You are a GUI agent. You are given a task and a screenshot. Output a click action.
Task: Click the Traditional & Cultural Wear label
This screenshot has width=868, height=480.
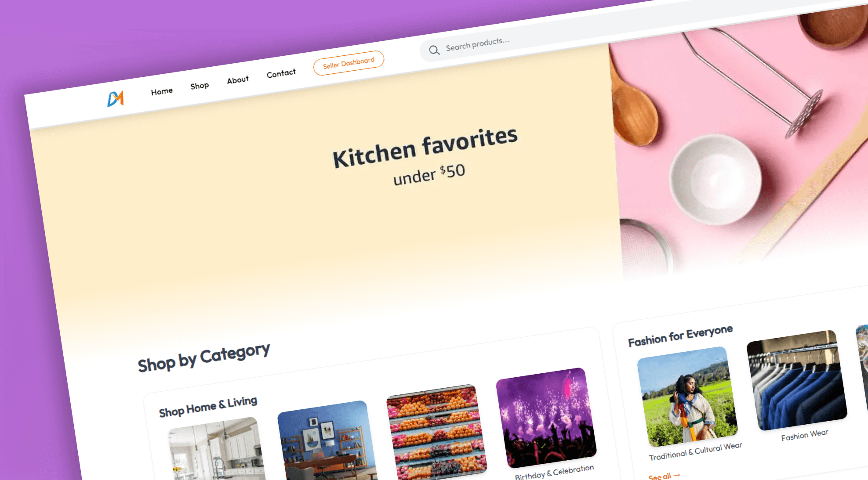696,451
